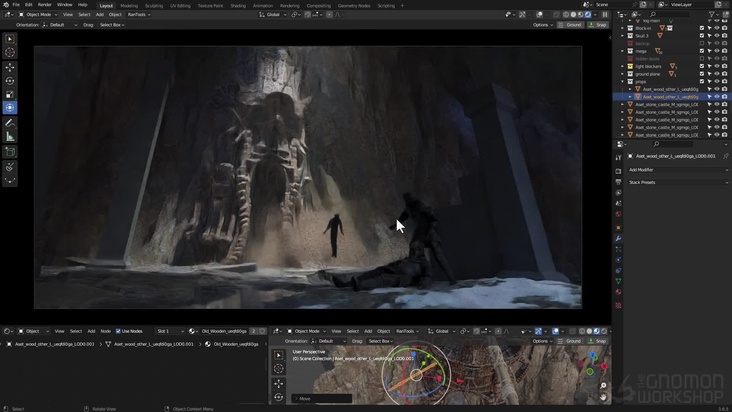This screenshot has height=412, width=732.
Task: Click the pan hand icon in lower viewport
Action: pos(603,397)
